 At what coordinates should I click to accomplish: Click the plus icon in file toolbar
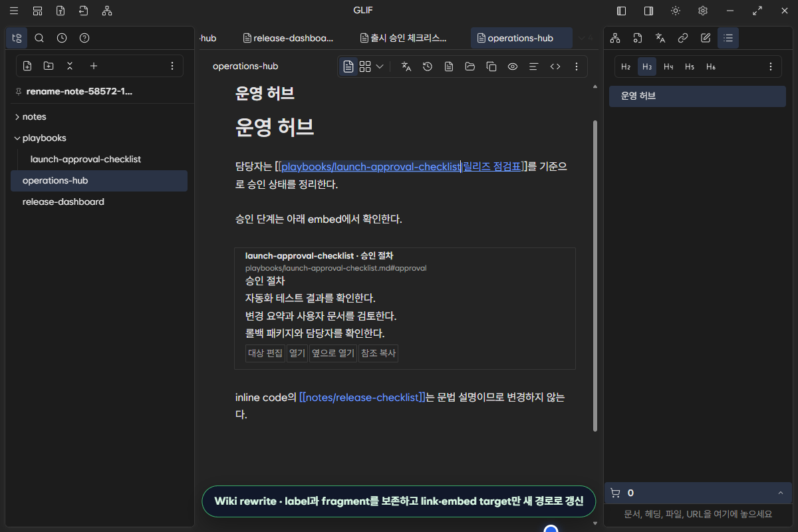94,66
